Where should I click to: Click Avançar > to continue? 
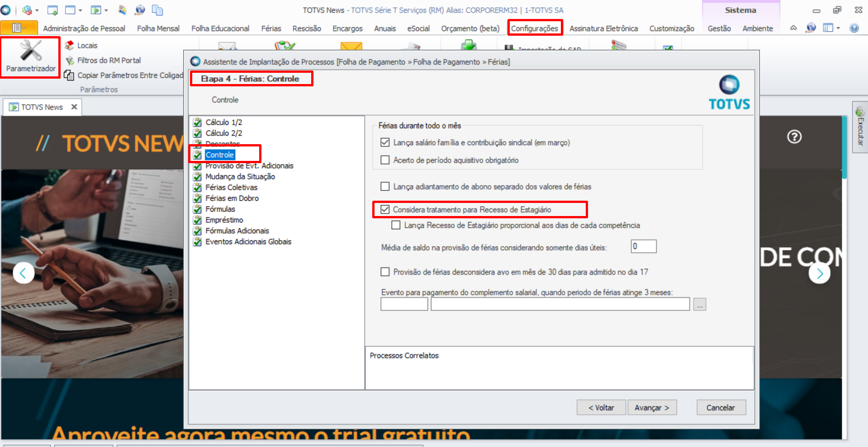click(x=652, y=408)
